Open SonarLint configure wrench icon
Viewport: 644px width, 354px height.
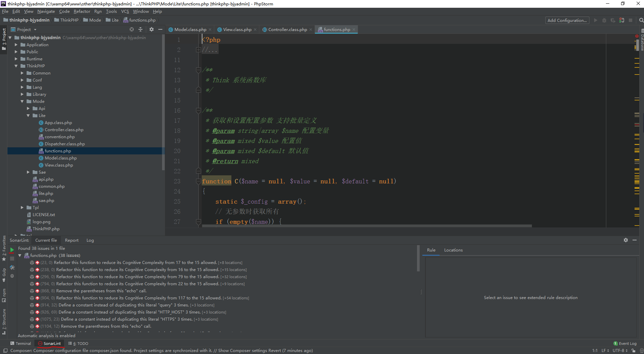coord(12,267)
